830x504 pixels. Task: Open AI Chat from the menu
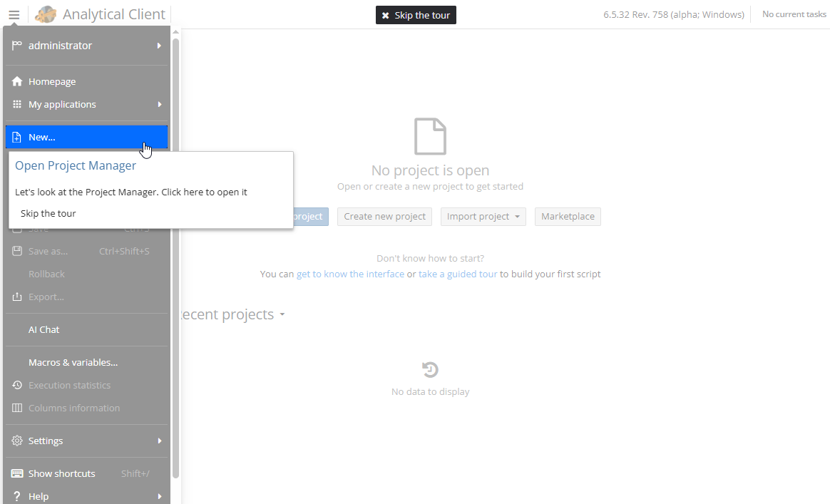[x=44, y=330]
